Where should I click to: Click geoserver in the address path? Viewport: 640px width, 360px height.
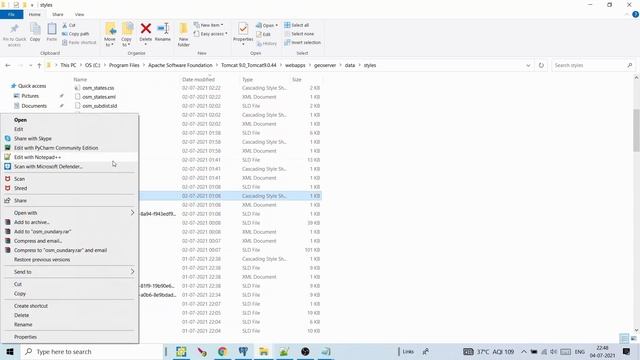point(325,65)
